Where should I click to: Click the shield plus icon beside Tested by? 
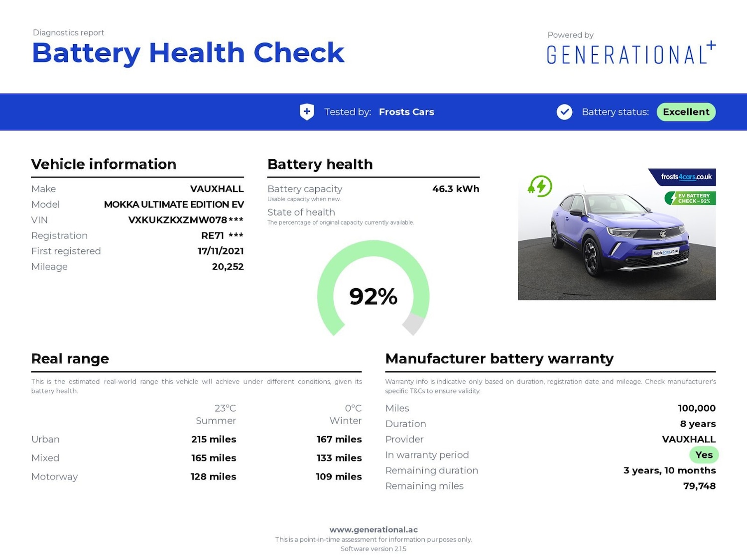point(307,112)
